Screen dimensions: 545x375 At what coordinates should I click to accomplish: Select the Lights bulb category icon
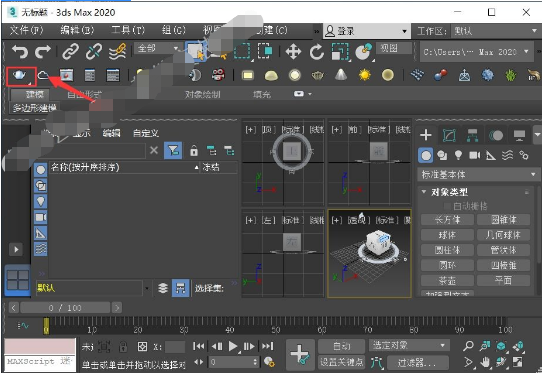pyautogui.click(x=458, y=155)
